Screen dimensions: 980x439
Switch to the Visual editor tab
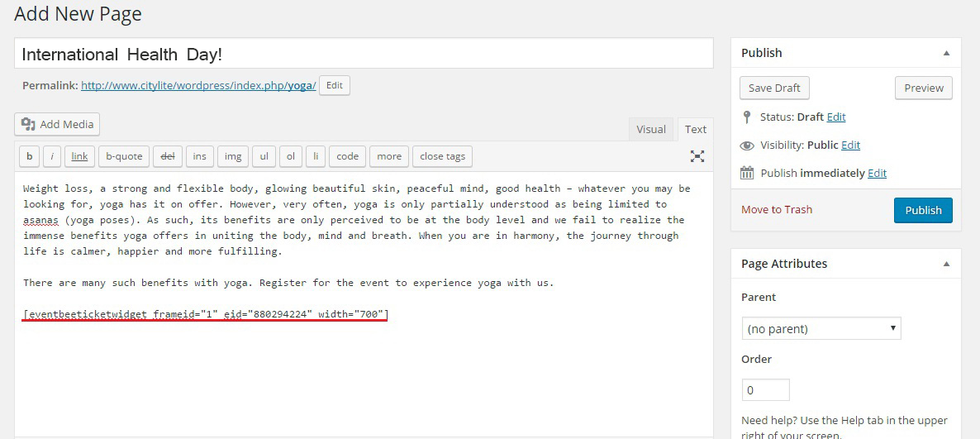tap(650, 129)
